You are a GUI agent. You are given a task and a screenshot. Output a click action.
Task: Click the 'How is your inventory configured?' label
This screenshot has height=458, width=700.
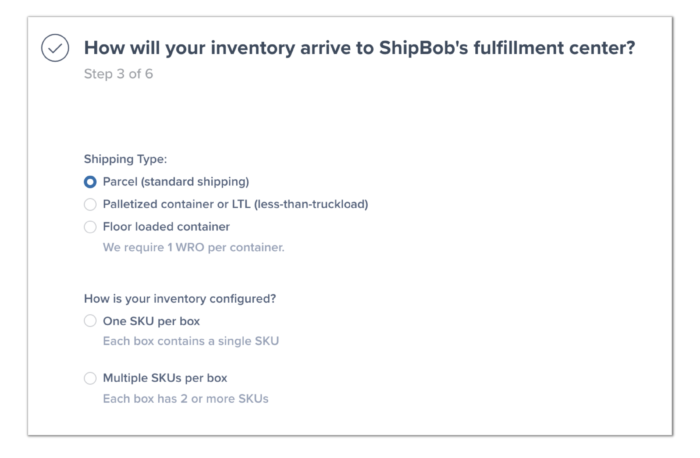tap(180, 297)
